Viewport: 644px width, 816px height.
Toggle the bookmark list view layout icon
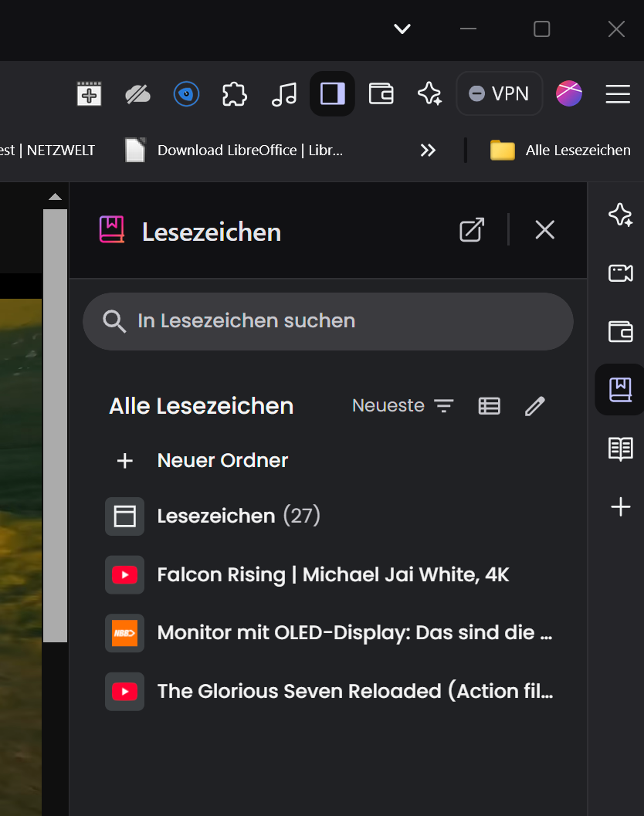coord(489,406)
